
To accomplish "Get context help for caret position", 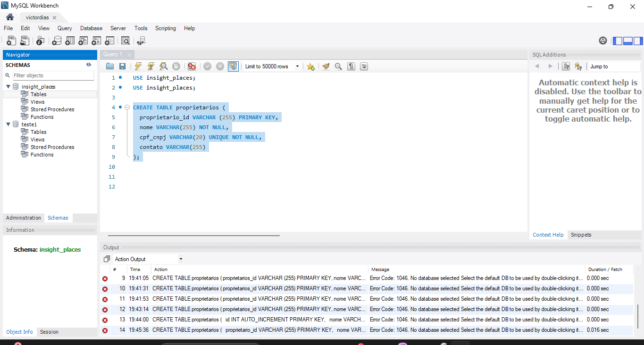I will coord(566,66).
